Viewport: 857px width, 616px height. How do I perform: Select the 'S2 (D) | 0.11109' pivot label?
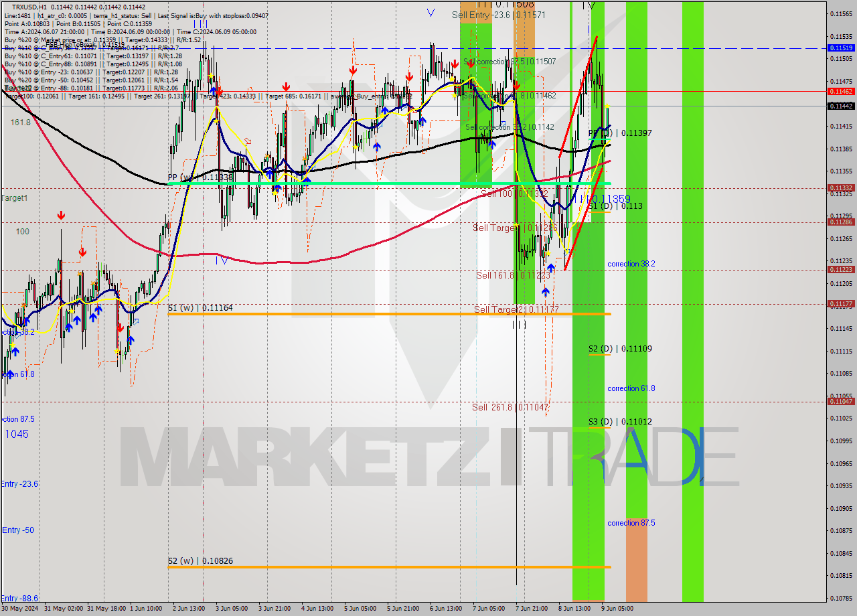(x=620, y=349)
